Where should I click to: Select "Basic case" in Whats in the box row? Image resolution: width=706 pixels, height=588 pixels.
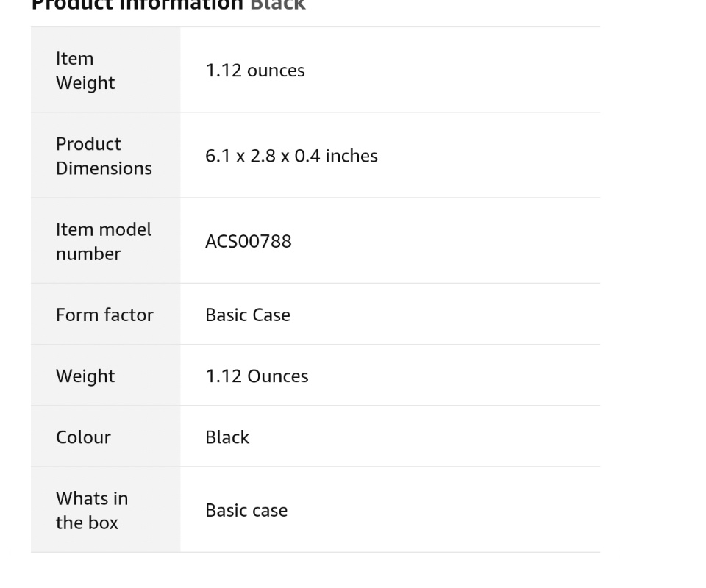(246, 510)
